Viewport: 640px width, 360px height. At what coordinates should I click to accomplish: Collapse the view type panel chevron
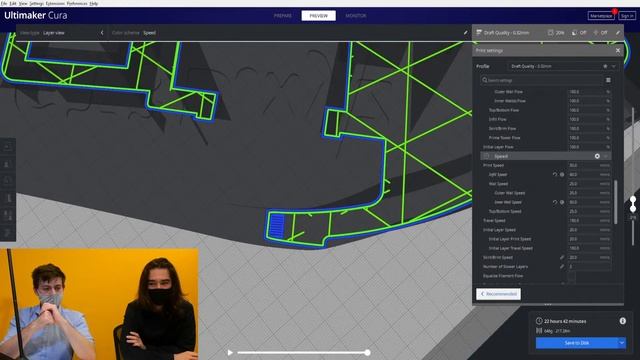point(102,33)
